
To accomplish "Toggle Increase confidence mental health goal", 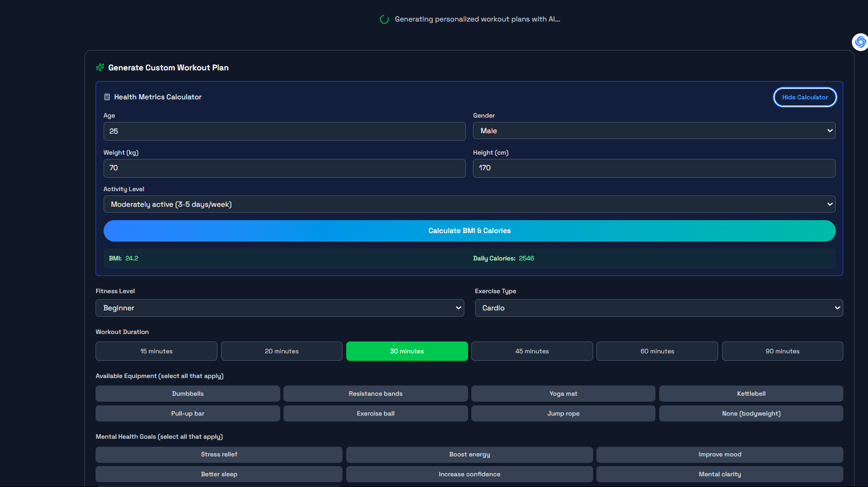I will 470,474.
